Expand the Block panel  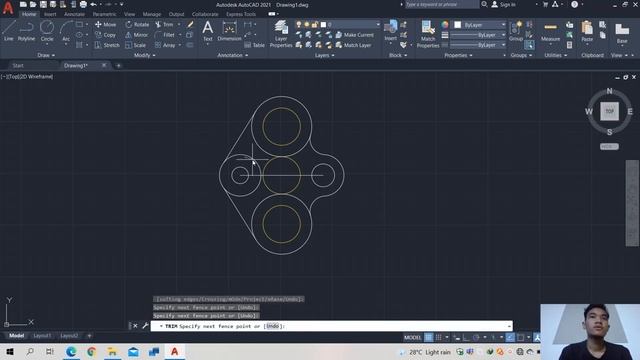(398, 55)
